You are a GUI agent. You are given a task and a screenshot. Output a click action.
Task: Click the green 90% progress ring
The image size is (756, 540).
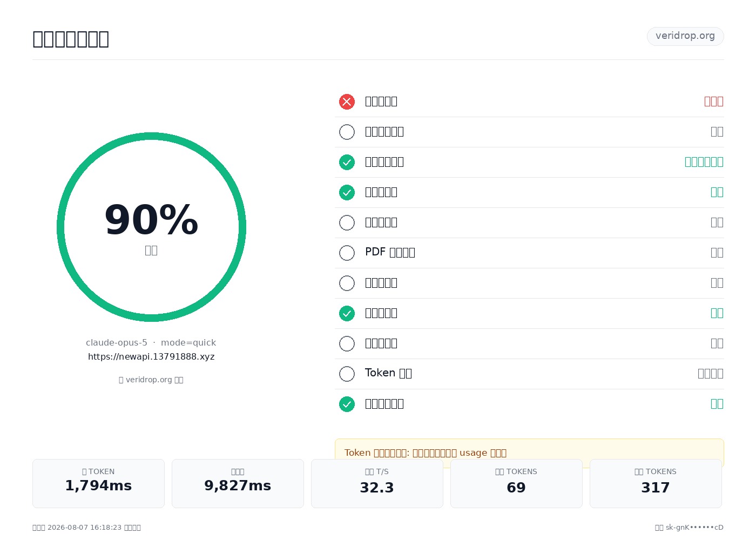151,227
